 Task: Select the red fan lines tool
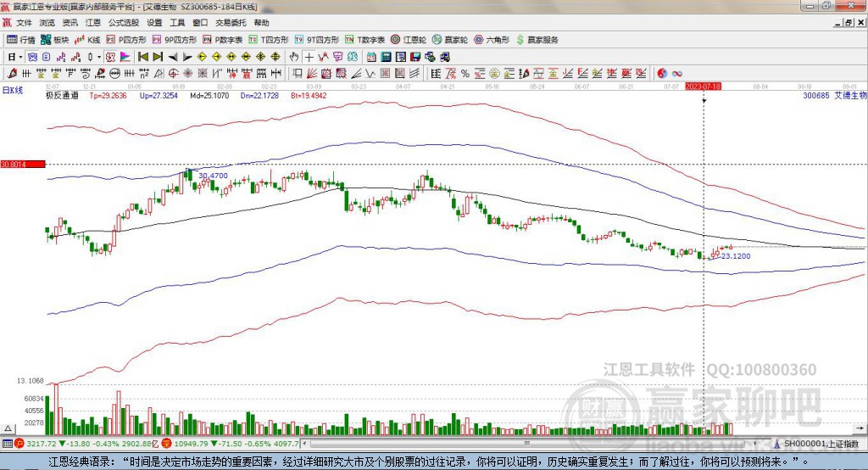[x=312, y=73]
